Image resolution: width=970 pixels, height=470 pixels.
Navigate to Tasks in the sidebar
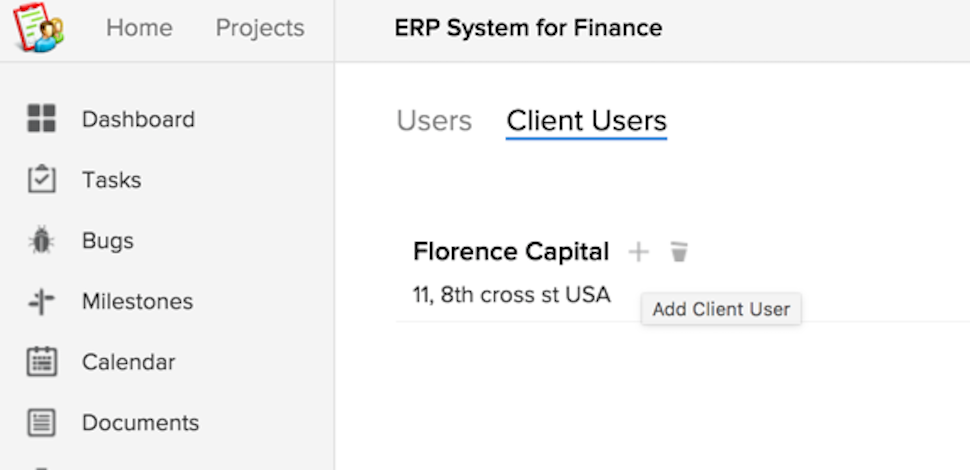111,180
